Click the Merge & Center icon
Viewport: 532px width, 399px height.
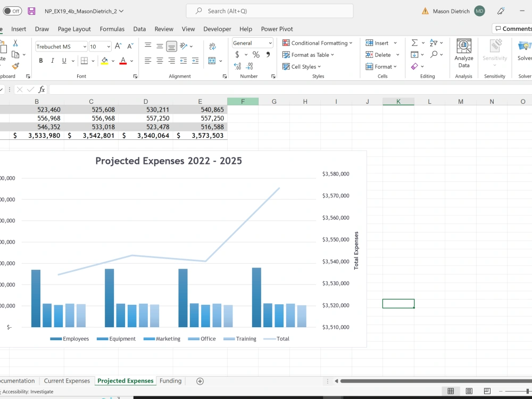click(212, 61)
